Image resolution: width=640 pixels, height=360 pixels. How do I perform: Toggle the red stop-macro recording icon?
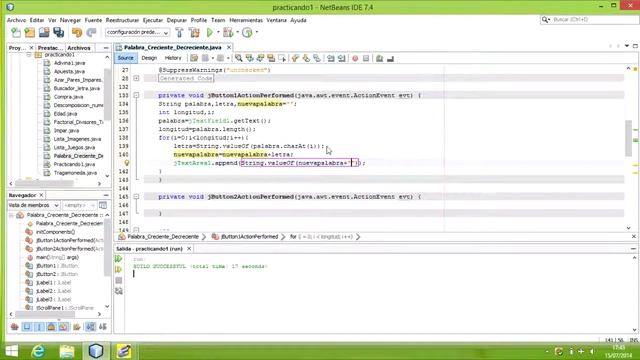[355, 58]
